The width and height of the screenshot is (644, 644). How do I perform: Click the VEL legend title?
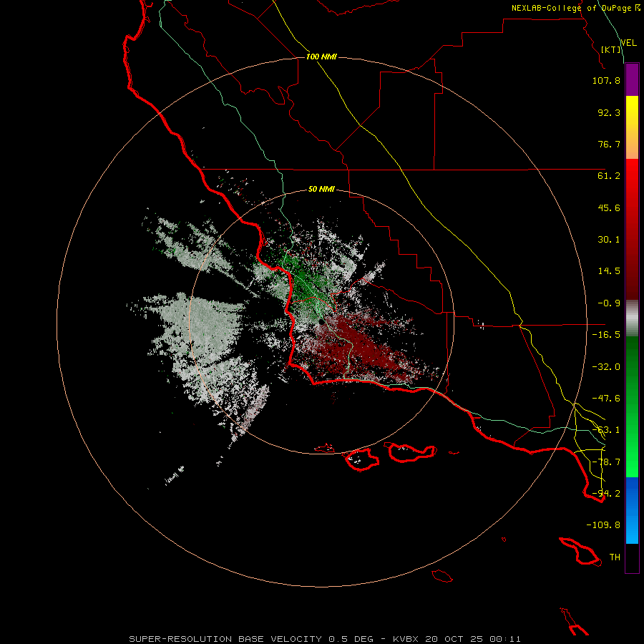tap(629, 43)
